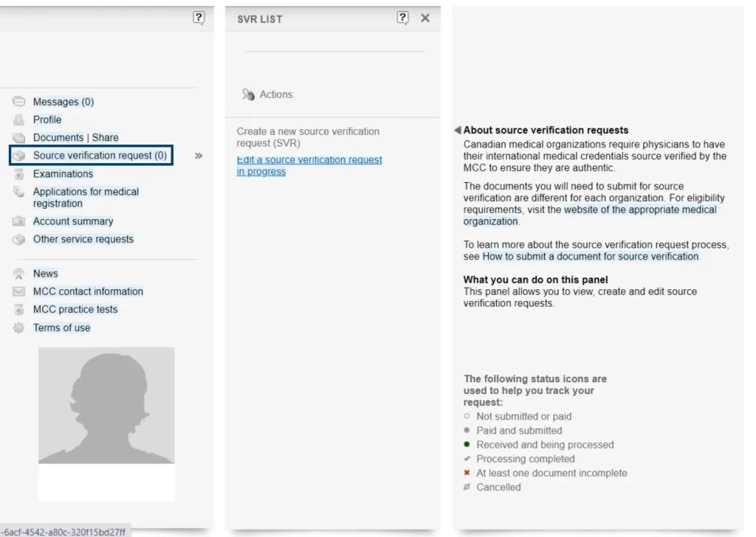Close the SVR List panel
Screen dimensions: 756x537
[x=425, y=18]
